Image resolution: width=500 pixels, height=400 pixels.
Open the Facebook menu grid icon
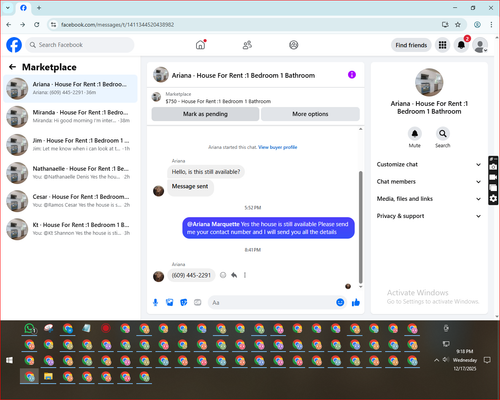pos(442,45)
